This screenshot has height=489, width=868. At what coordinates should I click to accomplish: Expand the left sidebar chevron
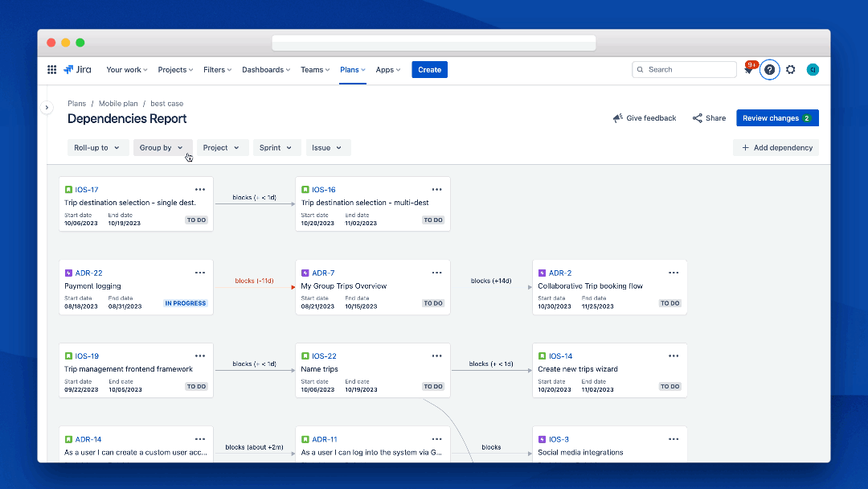(47, 106)
